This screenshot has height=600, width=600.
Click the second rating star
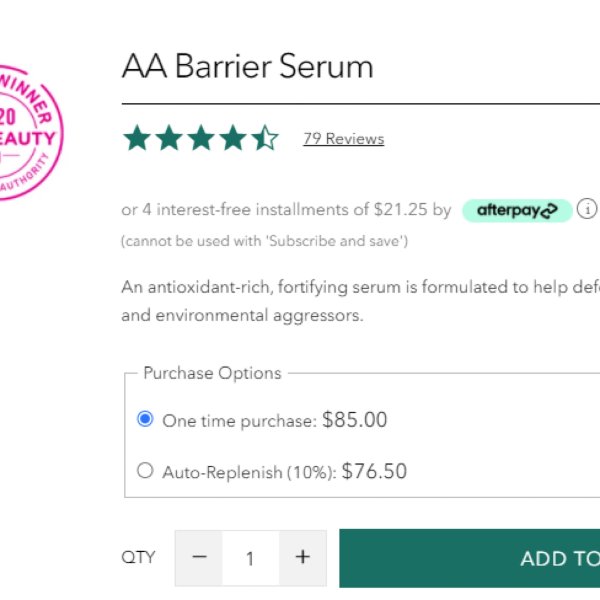point(169,138)
